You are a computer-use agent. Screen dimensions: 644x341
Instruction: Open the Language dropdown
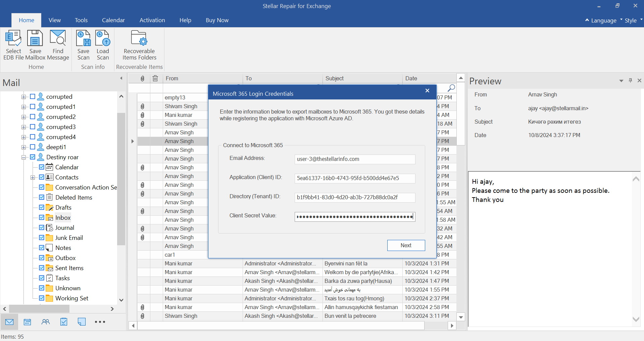pyautogui.click(x=603, y=20)
